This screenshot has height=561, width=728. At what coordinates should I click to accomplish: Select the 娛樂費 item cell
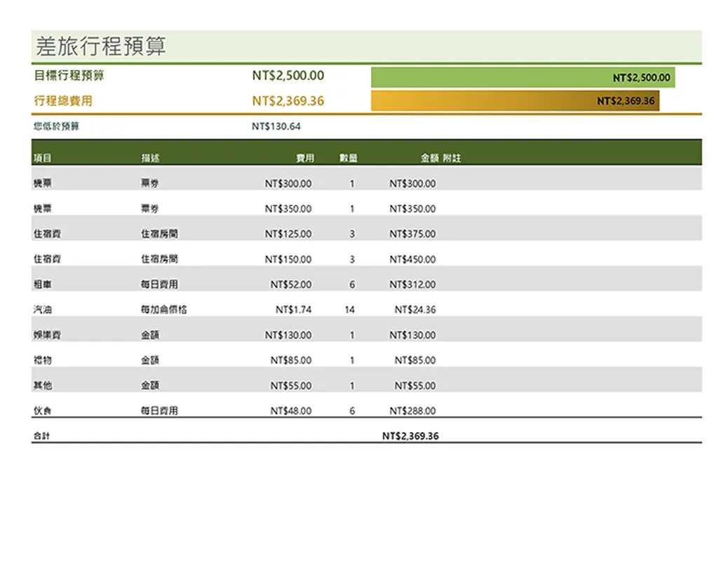47,334
